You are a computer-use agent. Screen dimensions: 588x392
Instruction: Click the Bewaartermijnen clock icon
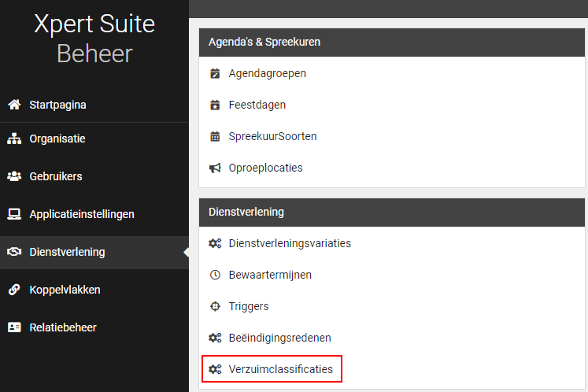tap(215, 275)
